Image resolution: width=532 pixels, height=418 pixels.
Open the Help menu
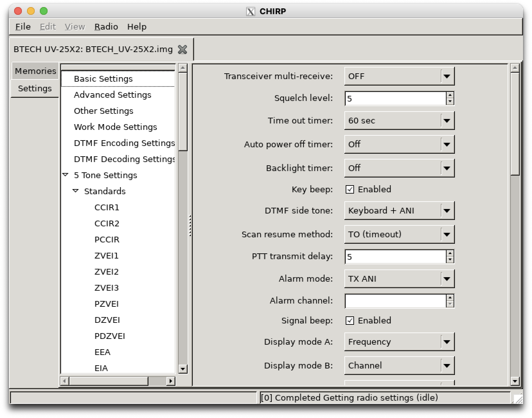[x=137, y=27]
